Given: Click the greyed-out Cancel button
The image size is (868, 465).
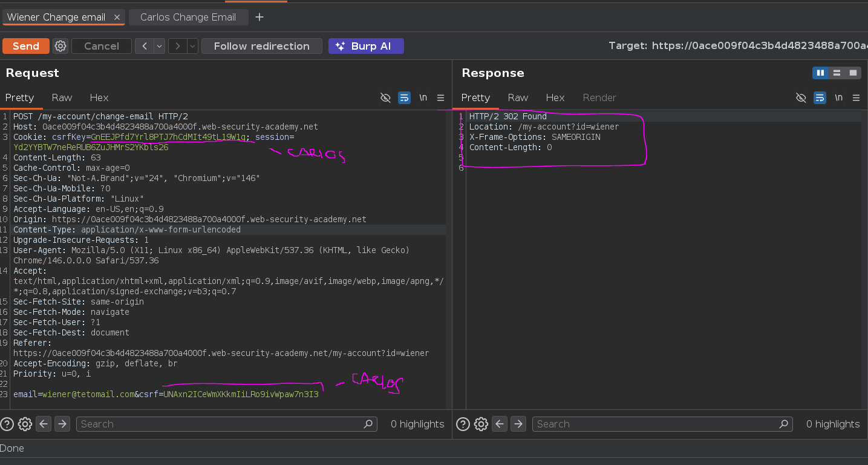Looking at the screenshot, I should [x=101, y=46].
